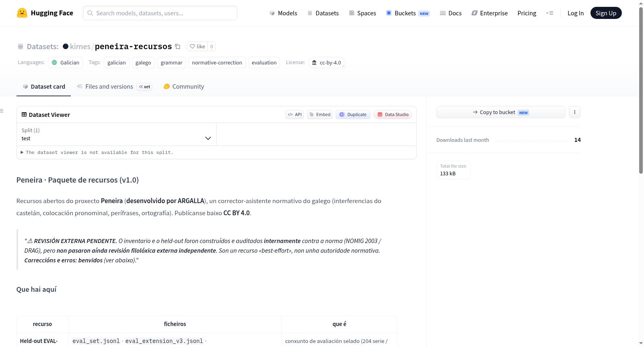Click the Sign Up button
Viewport: 644px width, 347px height.
click(x=606, y=13)
